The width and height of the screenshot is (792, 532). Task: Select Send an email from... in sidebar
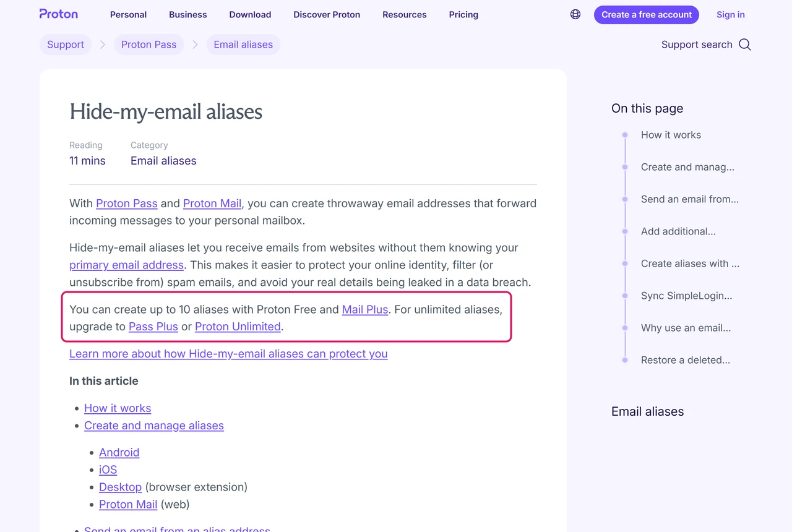pyautogui.click(x=690, y=199)
